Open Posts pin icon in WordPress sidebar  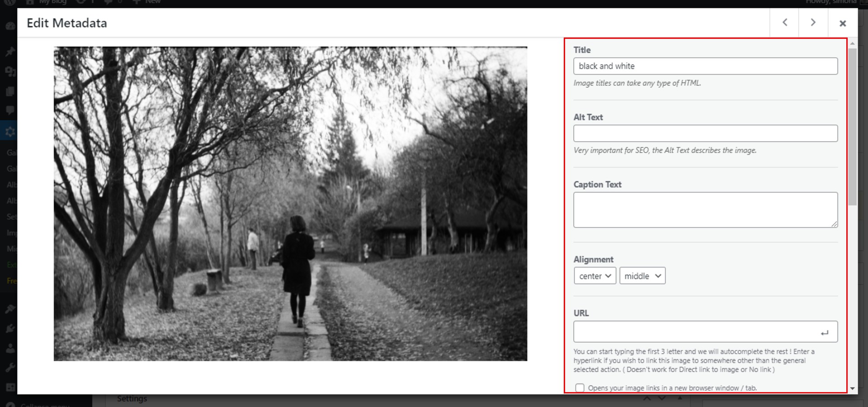[10, 51]
